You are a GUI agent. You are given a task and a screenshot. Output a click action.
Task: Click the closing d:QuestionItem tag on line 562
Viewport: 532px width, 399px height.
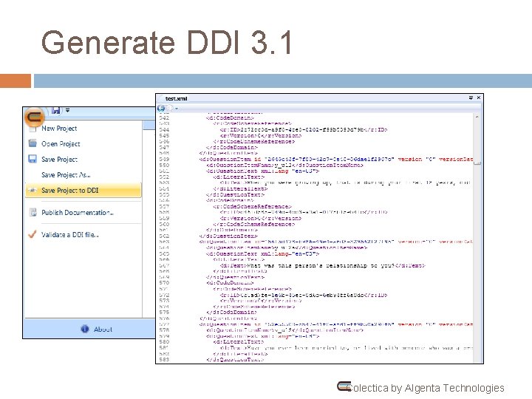[x=228, y=236]
